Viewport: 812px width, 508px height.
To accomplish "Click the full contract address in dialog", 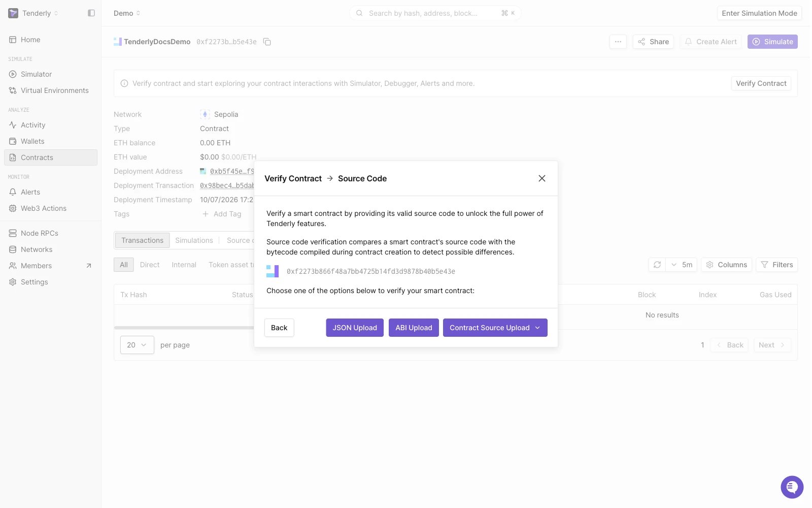I will 371,271.
